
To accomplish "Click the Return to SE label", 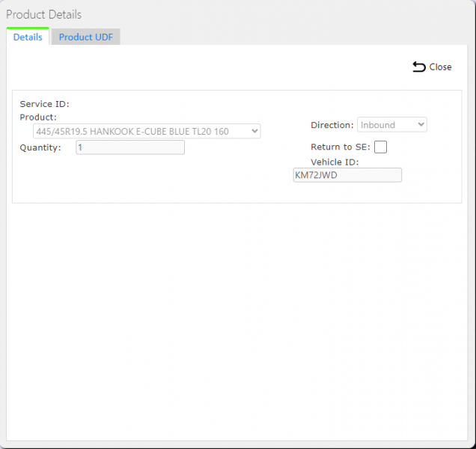I will [x=341, y=147].
